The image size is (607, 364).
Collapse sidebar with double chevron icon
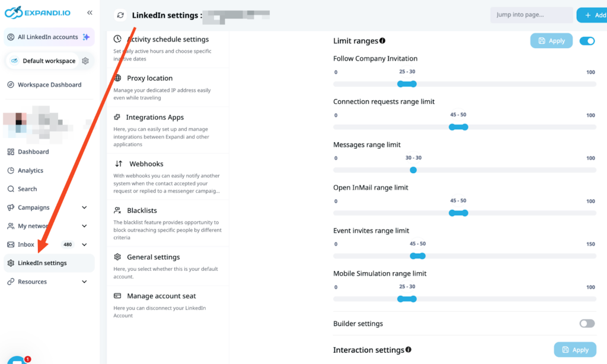pyautogui.click(x=90, y=12)
